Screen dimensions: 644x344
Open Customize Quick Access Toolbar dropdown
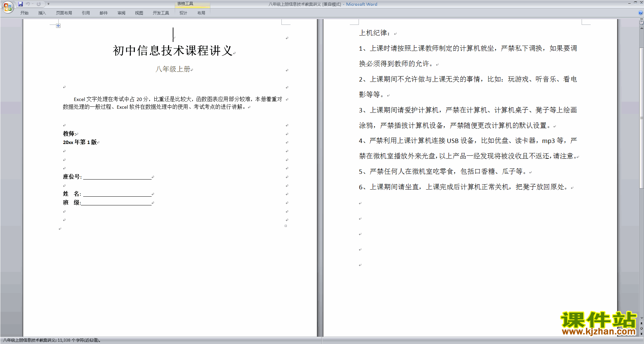click(48, 4)
